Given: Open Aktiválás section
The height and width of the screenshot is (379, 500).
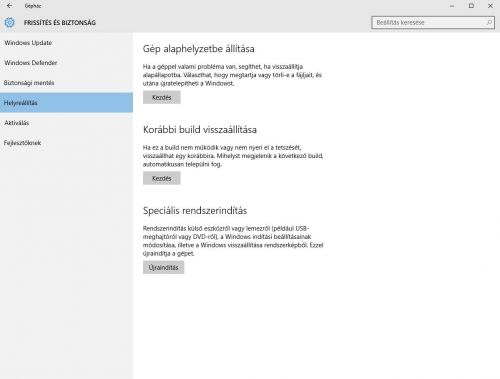Looking at the screenshot, I should (66, 123).
